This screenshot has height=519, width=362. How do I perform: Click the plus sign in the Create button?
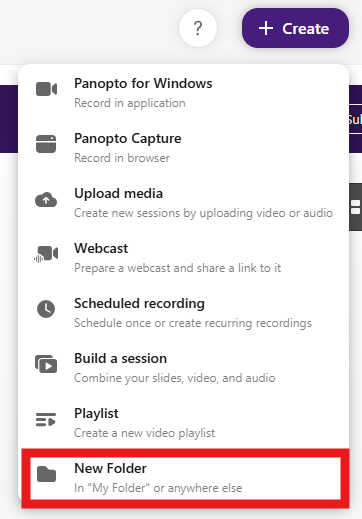pyautogui.click(x=266, y=28)
